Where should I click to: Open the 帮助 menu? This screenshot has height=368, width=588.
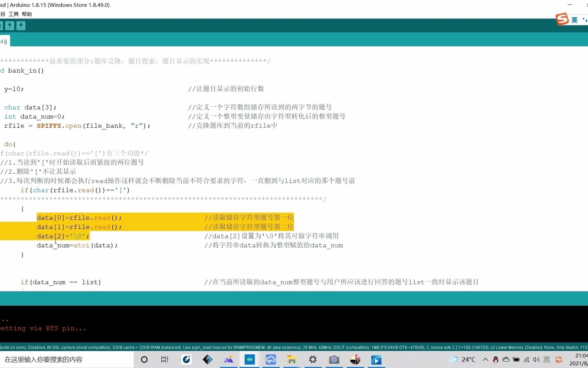[x=27, y=14]
